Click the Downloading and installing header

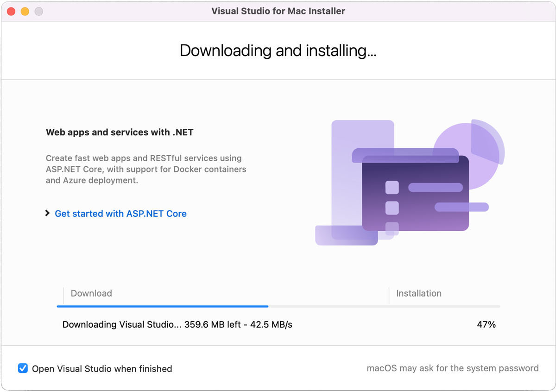point(278,51)
